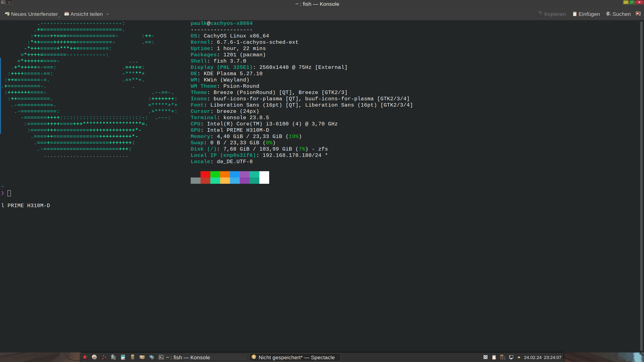The width and height of the screenshot is (644, 362).
Task: Open the mail envelope icon in taskbar
Action: click(x=142, y=357)
